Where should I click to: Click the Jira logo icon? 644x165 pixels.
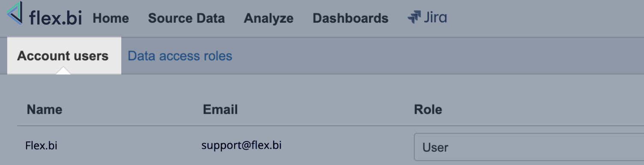point(414,18)
